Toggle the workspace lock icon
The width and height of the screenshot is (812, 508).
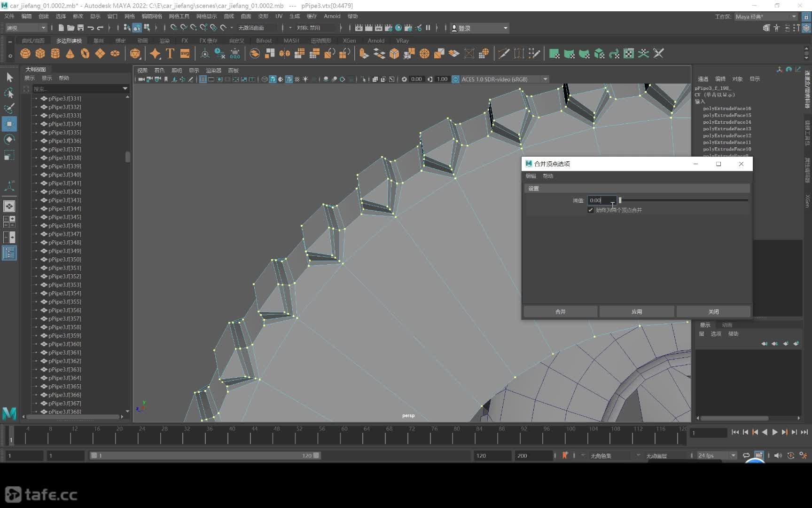tap(806, 16)
